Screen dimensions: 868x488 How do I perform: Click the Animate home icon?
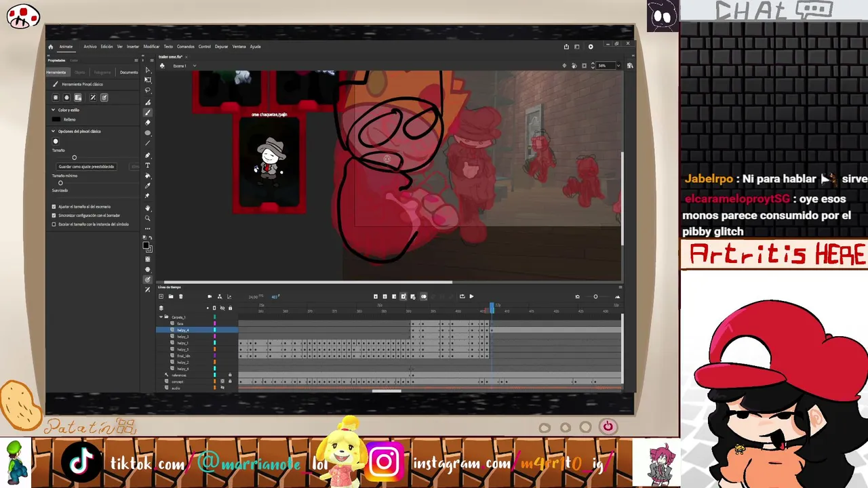(50, 47)
